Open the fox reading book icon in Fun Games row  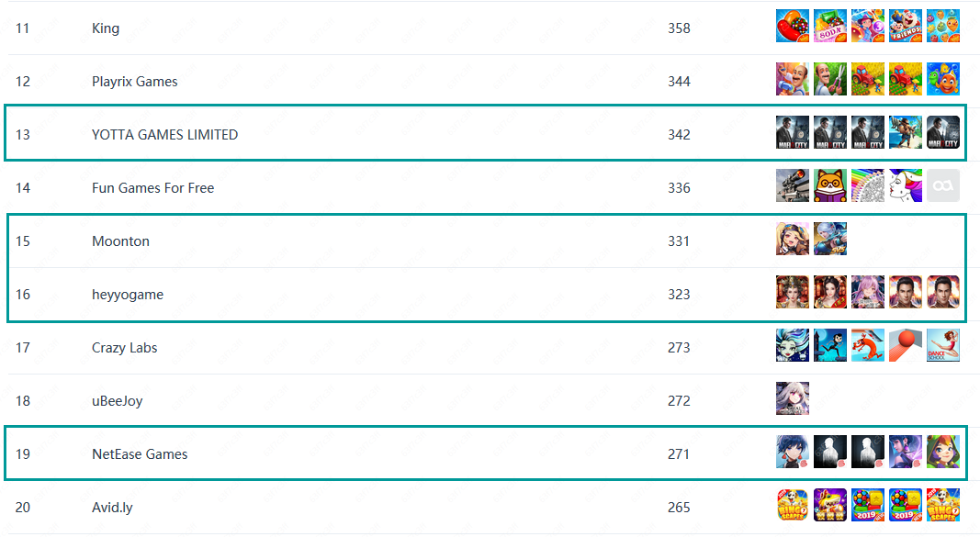(x=830, y=185)
